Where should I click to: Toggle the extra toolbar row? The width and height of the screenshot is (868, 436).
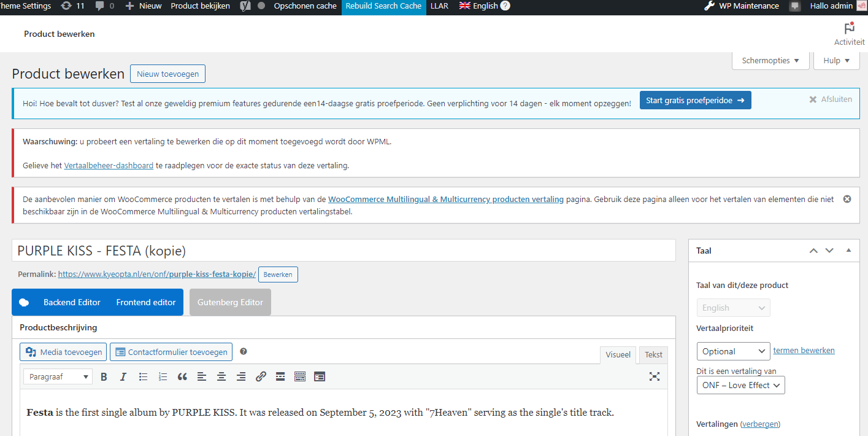[300, 376]
